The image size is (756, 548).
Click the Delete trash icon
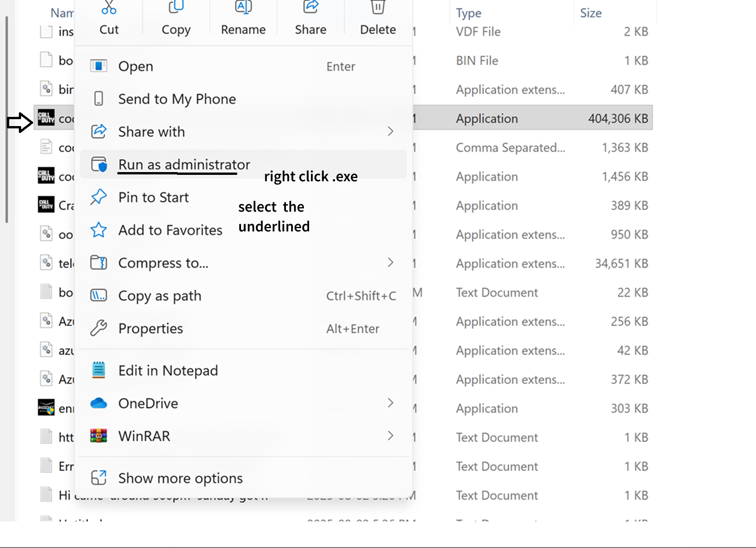(x=378, y=8)
